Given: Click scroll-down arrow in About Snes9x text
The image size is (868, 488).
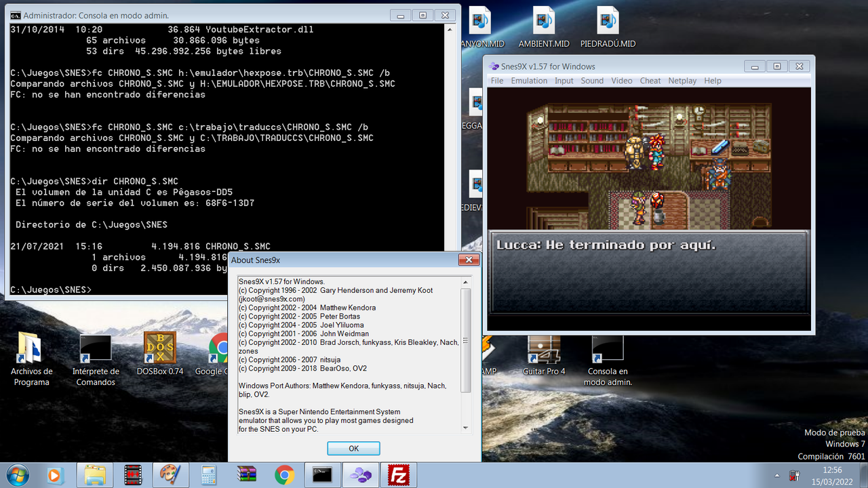Looking at the screenshot, I should 466,427.
